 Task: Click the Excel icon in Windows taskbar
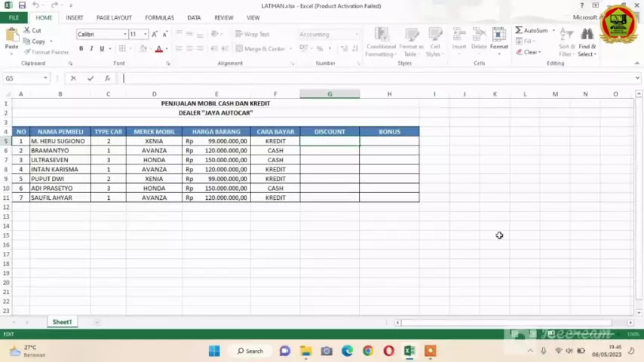point(409,351)
